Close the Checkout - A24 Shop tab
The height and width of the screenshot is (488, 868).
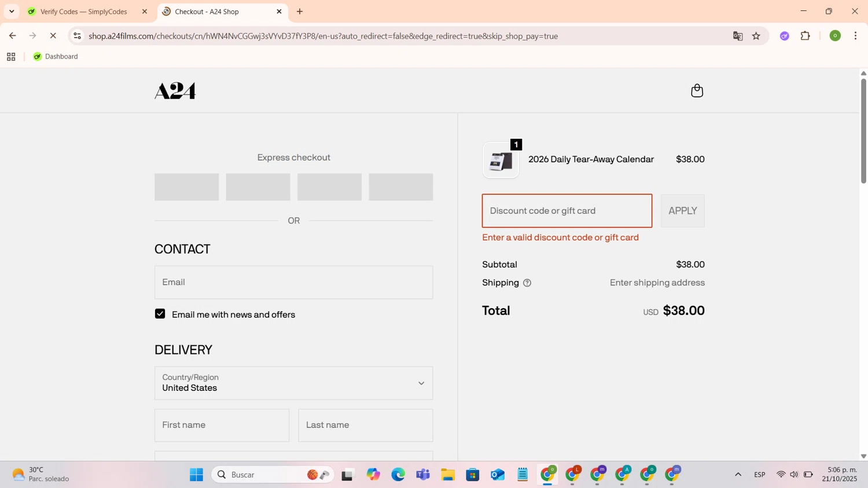click(279, 12)
